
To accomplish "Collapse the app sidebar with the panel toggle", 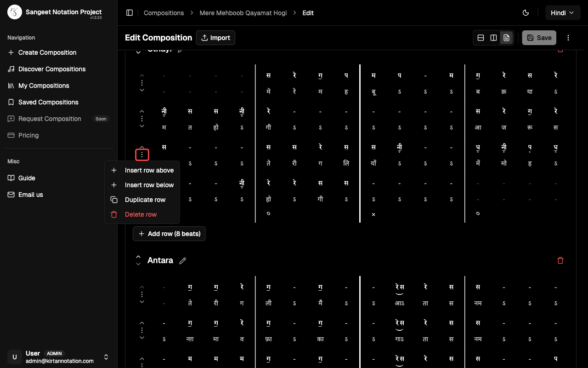I will [130, 12].
